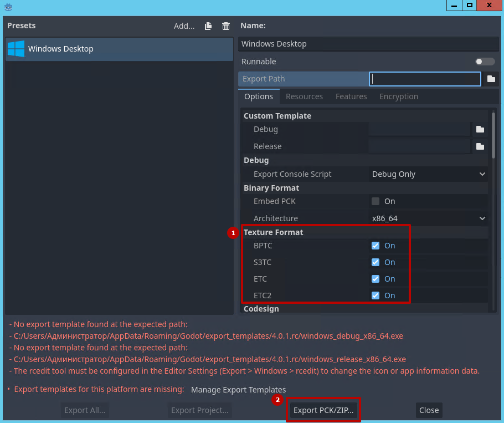Browse for Release custom template file

(x=480, y=146)
